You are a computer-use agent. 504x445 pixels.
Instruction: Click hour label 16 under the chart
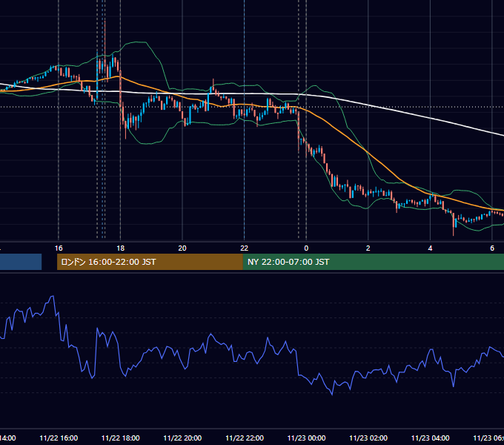(x=59, y=248)
